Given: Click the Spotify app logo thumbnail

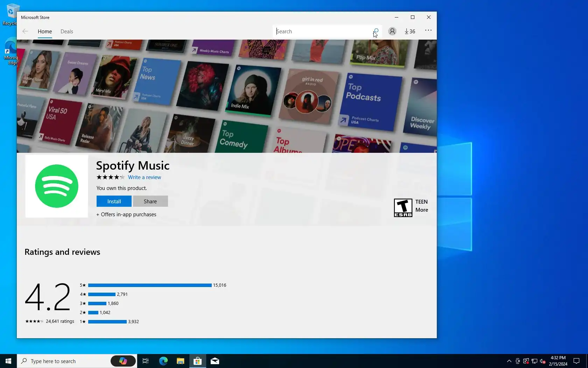Looking at the screenshot, I should click(x=57, y=186).
